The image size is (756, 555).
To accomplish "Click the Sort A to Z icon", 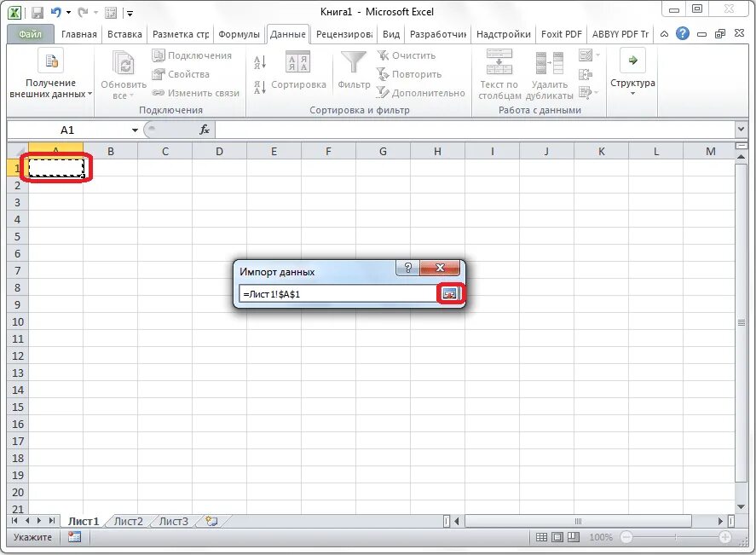I will coord(260,61).
